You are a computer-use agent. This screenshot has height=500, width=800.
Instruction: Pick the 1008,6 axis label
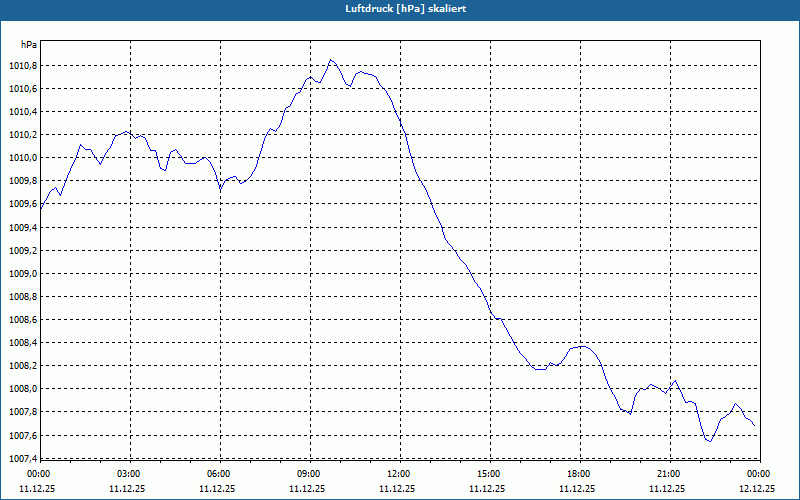point(23,319)
